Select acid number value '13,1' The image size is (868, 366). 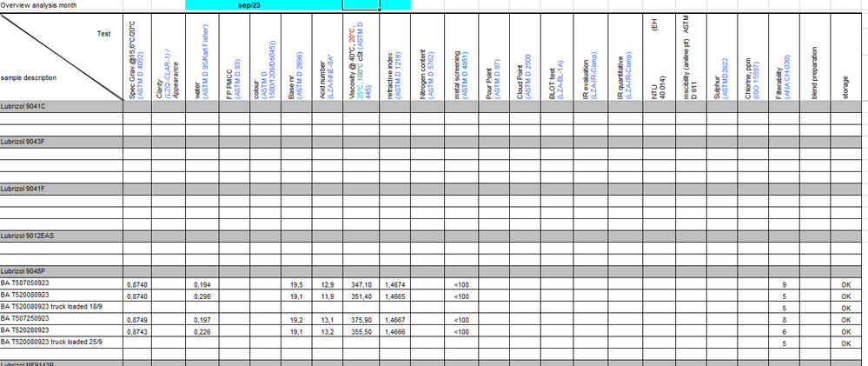tap(328, 320)
